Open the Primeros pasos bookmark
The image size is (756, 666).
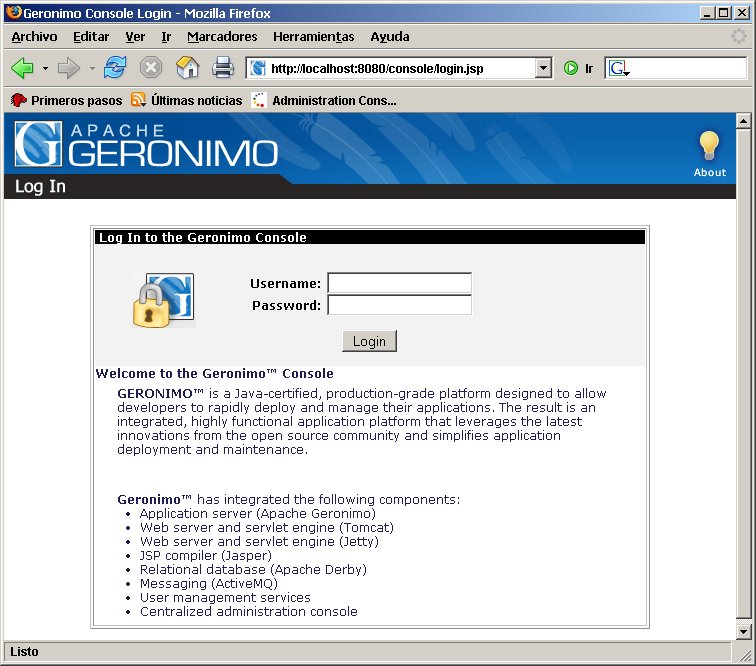point(66,100)
